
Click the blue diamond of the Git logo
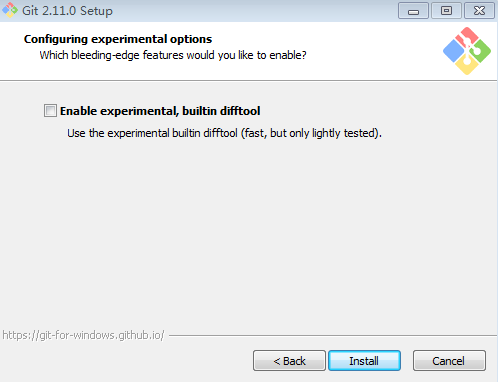[454, 51]
